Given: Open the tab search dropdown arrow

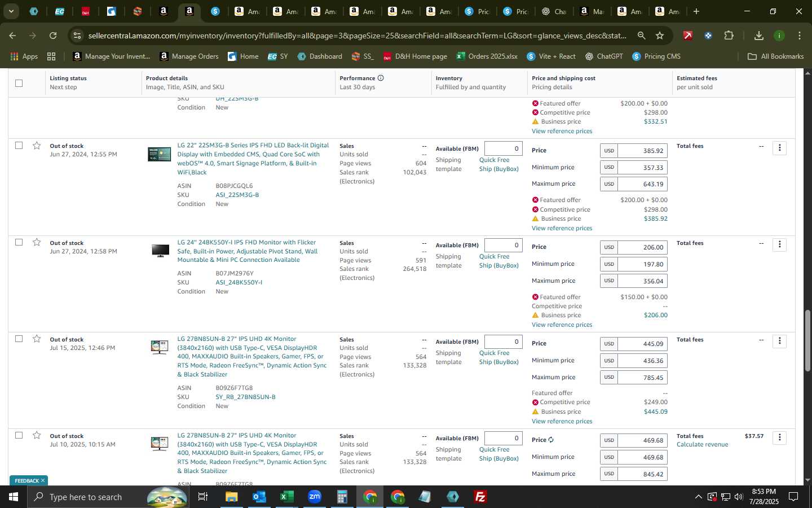Looking at the screenshot, I should point(11,11).
